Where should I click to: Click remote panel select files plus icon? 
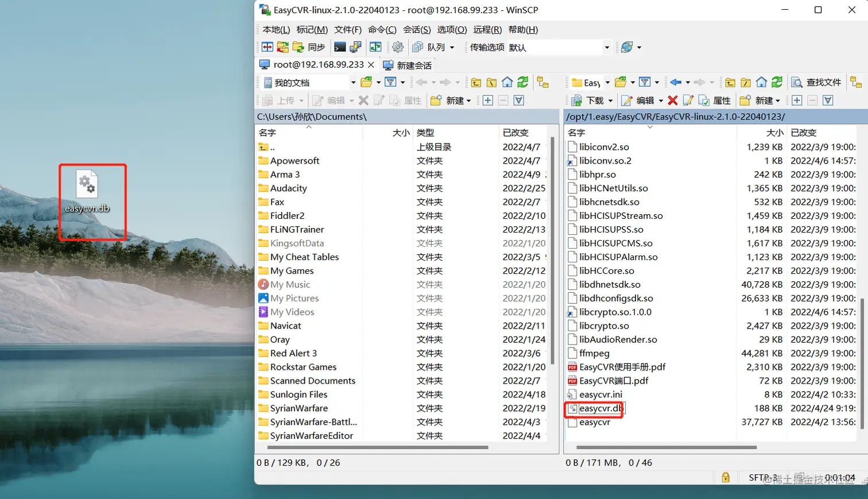[x=797, y=100]
